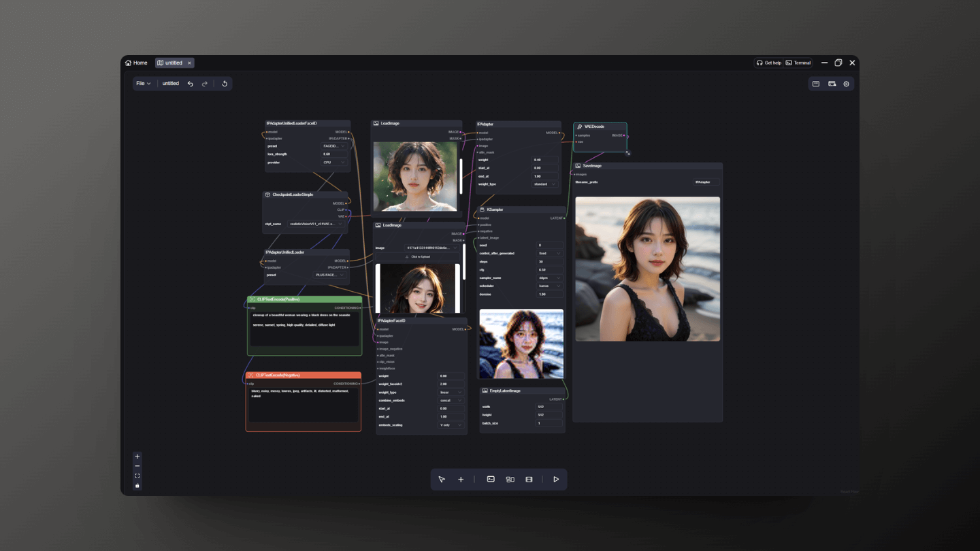Select the cursor tool in bottom toolbar
Viewport: 980px width, 551px height.
[x=441, y=479]
